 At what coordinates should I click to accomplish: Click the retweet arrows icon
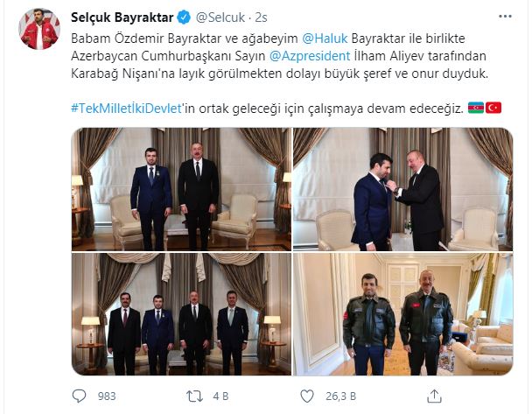point(194,396)
